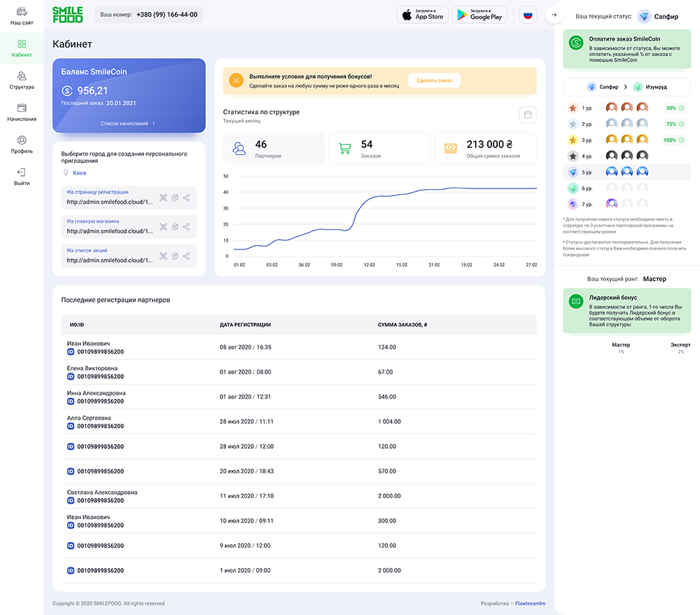Open Структура in the sidebar
The width and height of the screenshot is (700, 615).
click(x=22, y=80)
